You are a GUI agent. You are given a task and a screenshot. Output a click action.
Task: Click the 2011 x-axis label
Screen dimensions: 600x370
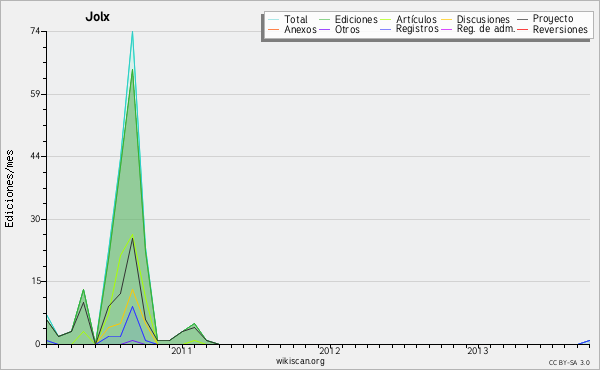[x=181, y=351]
